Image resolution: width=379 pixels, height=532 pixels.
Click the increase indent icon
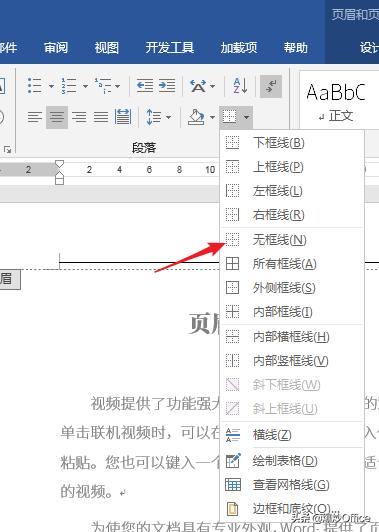pos(167,86)
